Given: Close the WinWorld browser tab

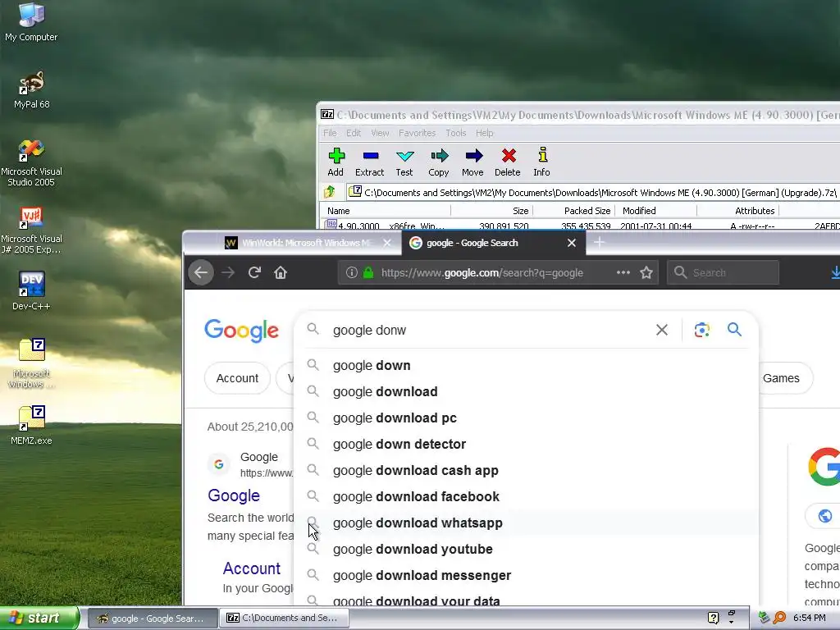Looking at the screenshot, I should [x=387, y=243].
